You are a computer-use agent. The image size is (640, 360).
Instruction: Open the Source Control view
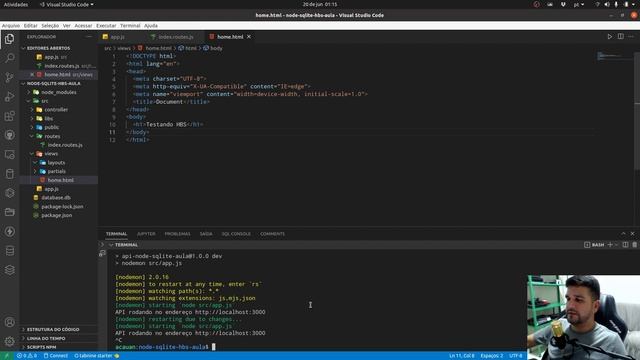point(9,78)
